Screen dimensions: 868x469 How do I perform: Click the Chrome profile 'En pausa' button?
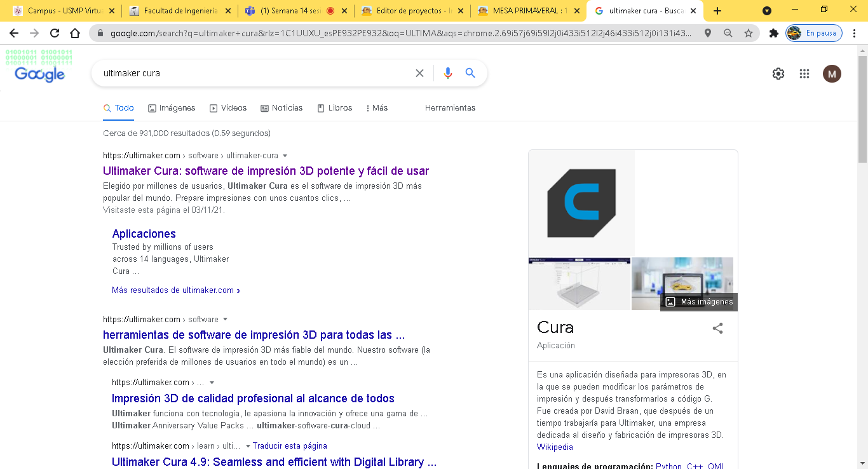click(x=814, y=33)
